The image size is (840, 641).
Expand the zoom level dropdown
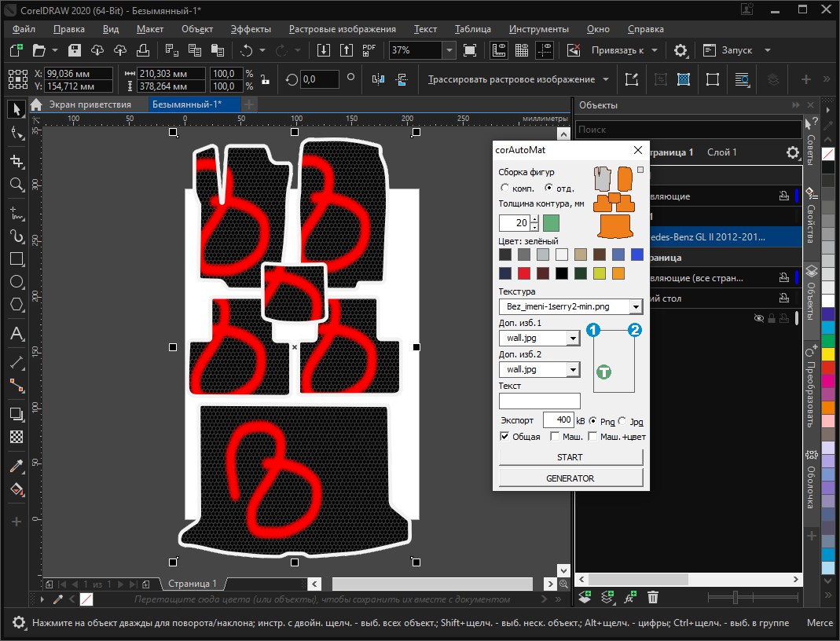(x=448, y=50)
